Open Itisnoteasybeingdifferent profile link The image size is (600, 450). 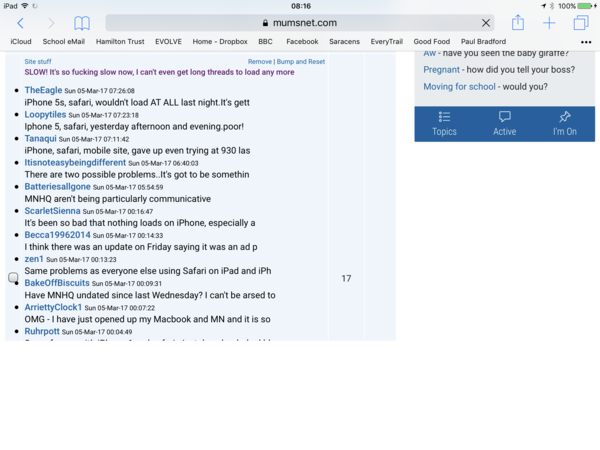point(75,163)
